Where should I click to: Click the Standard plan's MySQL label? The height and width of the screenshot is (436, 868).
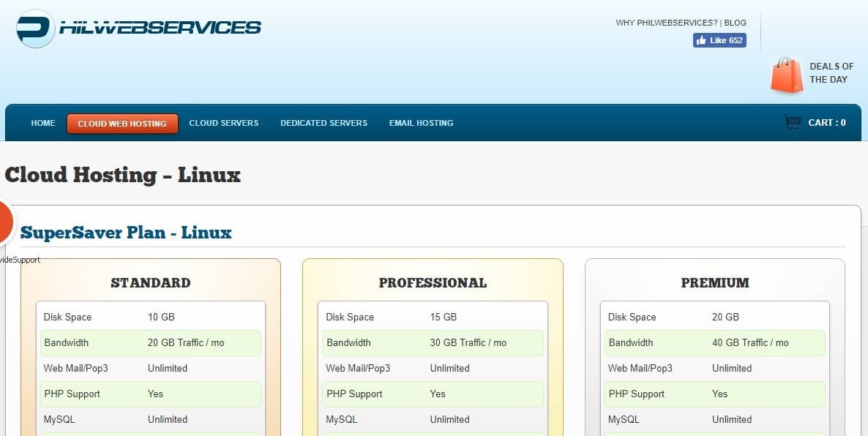click(59, 419)
